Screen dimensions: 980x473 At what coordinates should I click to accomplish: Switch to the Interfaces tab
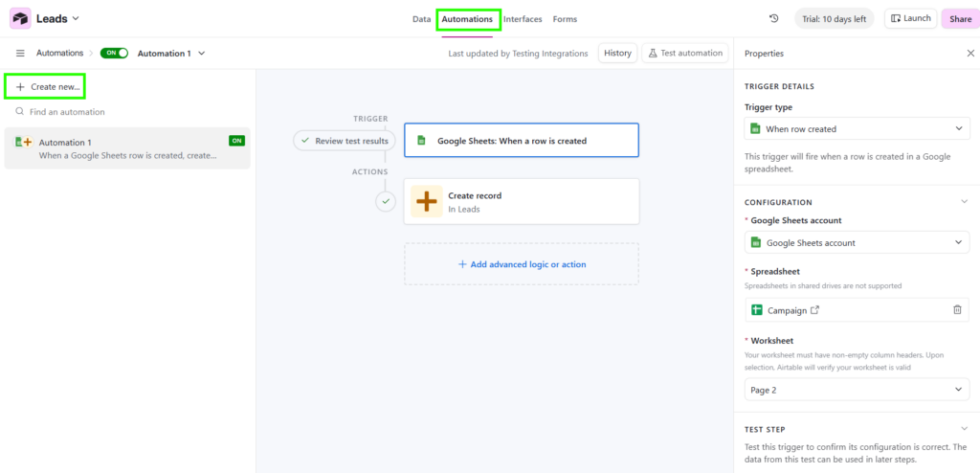[523, 19]
